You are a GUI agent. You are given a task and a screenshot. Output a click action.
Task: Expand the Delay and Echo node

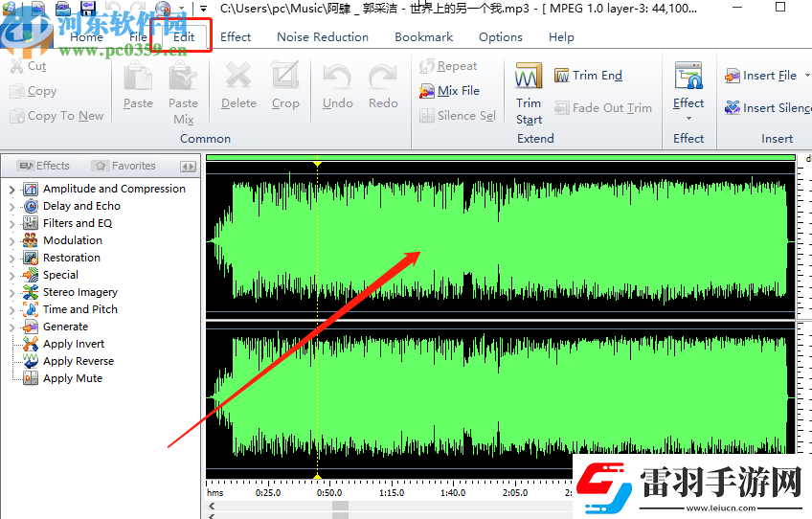click(x=12, y=207)
